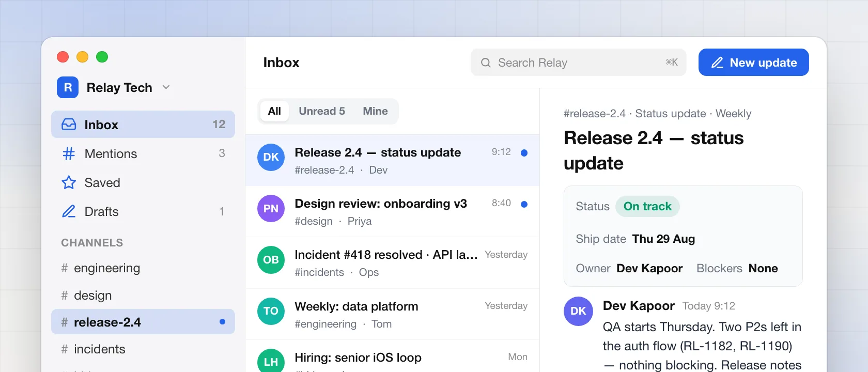Open the incidents channel

point(143,349)
